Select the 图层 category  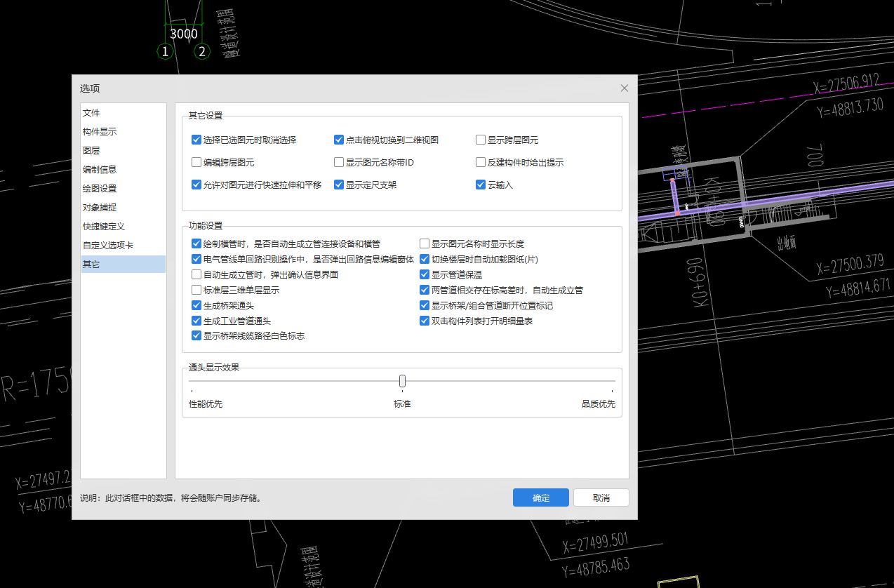[x=124, y=151]
